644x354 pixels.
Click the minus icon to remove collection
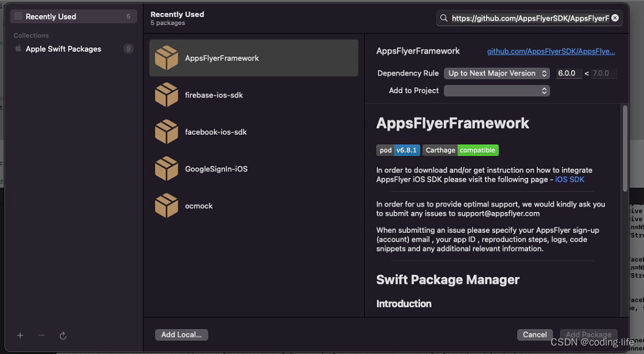coord(41,336)
